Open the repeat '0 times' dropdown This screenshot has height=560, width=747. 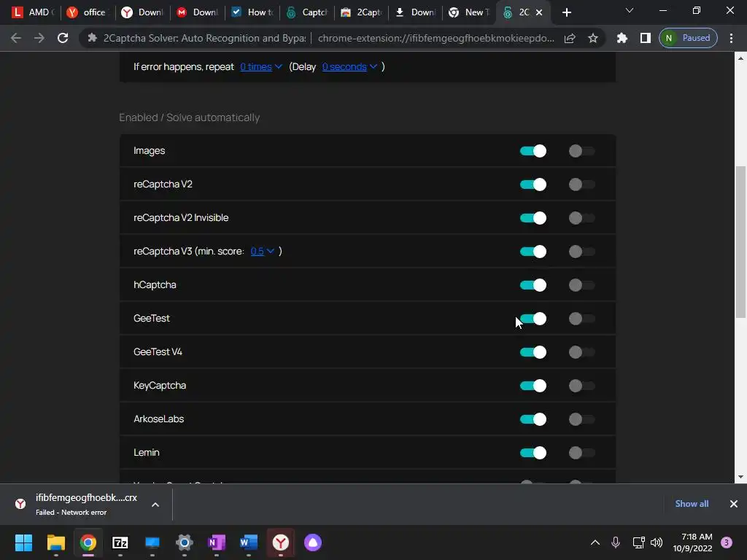pyautogui.click(x=260, y=66)
